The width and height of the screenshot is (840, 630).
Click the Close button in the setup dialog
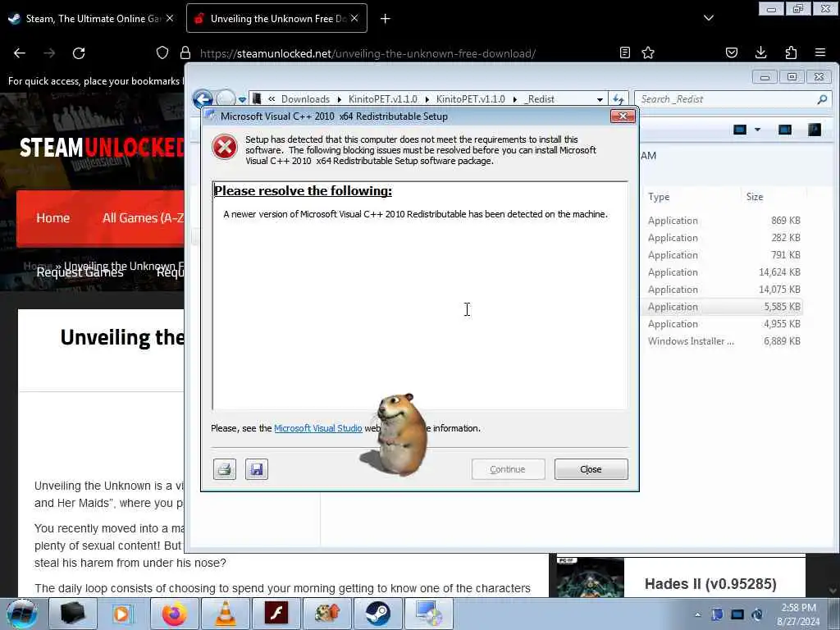coord(591,469)
